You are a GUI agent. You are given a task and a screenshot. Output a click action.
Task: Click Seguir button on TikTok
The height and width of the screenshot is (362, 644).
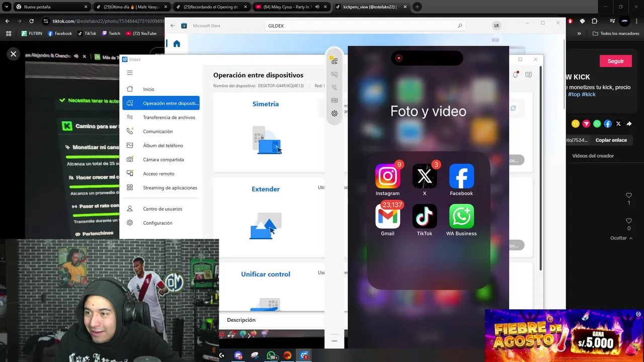tap(616, 61)
